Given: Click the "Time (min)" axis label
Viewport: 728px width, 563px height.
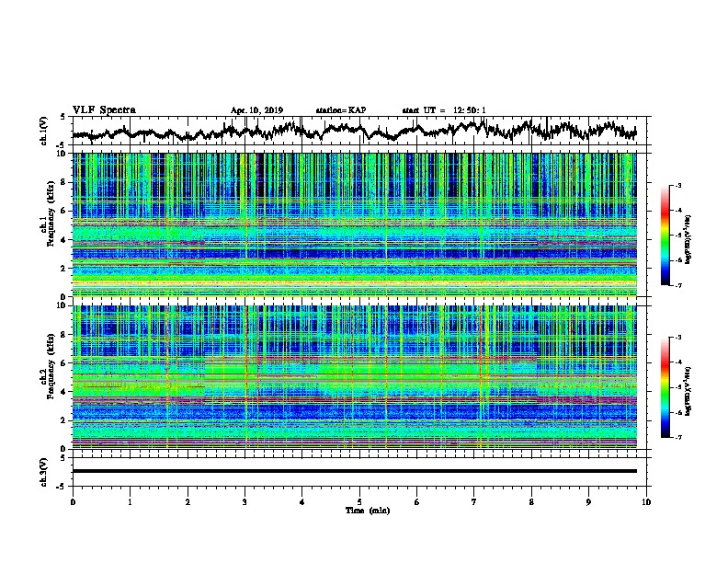Looking at the screenshot, I should click(x=368, y=511).
